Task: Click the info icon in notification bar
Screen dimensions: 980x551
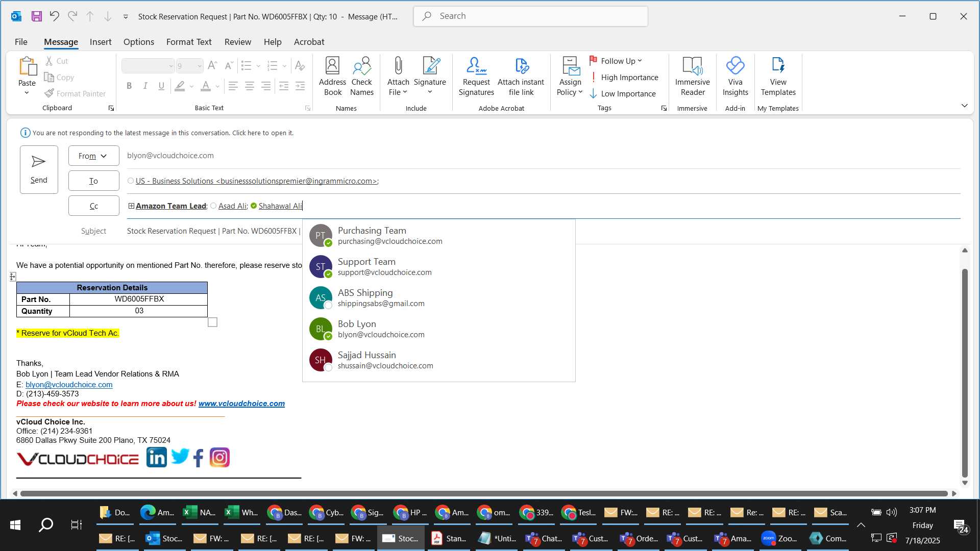Action: [25, 133]
